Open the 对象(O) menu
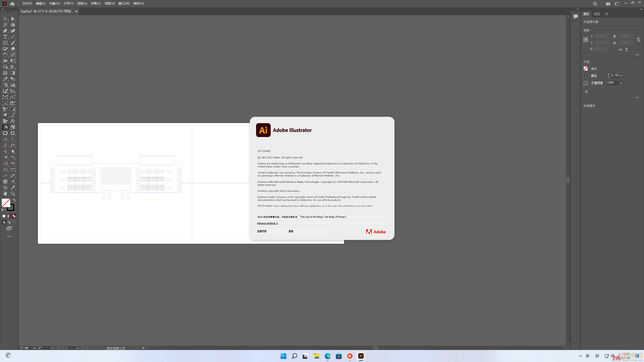Screen dimensions: 644x362 coord(55,4)
